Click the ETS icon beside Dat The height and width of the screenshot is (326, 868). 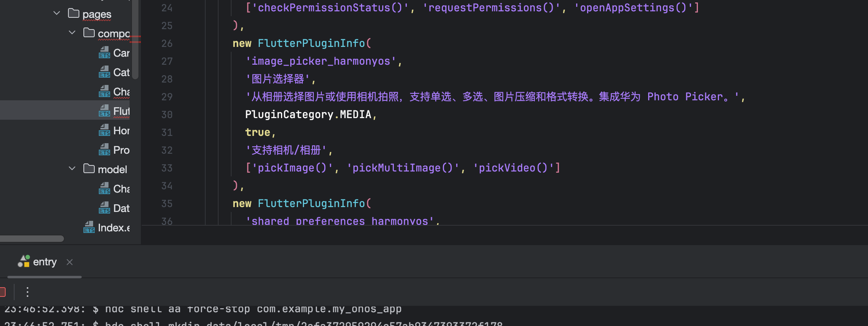pos(104,208)
